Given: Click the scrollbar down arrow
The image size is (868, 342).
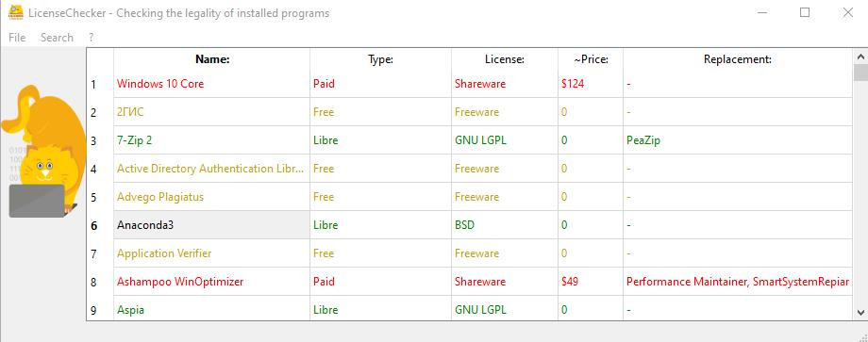Looking at the screenshot, I should click(860, 312).
